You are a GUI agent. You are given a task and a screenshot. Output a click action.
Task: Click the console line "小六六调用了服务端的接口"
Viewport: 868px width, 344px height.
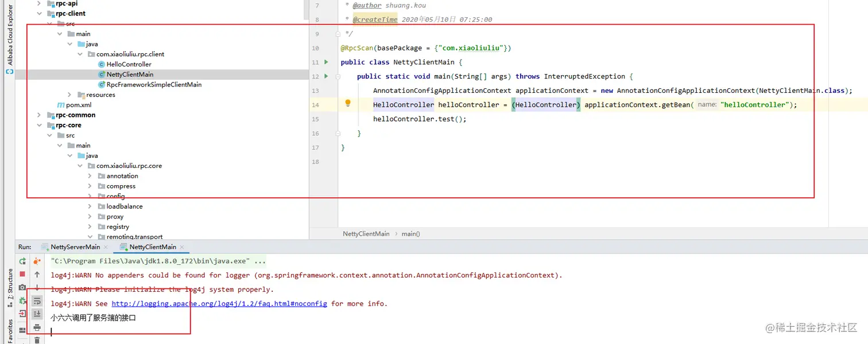coord(93,318)
